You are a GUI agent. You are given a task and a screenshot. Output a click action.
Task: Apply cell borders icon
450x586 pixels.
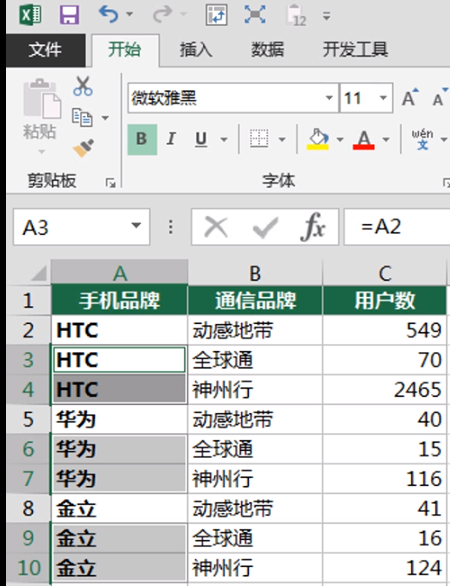pos(259,139)
